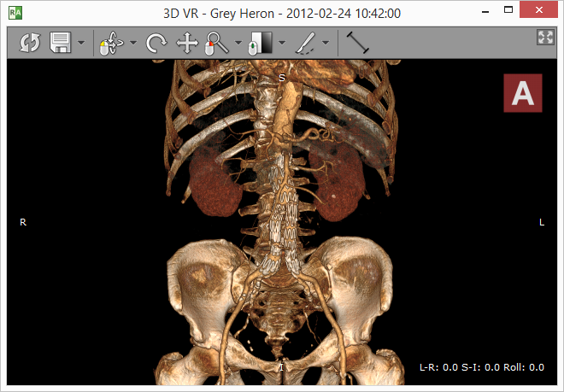
Task: Select the window level contrast tool
Action: coord(261,44)
